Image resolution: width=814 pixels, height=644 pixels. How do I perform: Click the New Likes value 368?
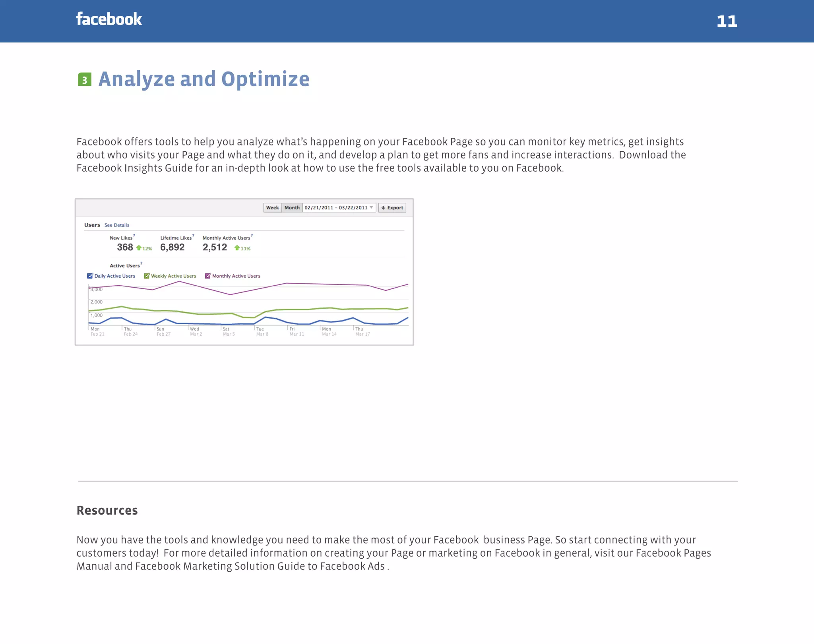(x=125, y=248)
